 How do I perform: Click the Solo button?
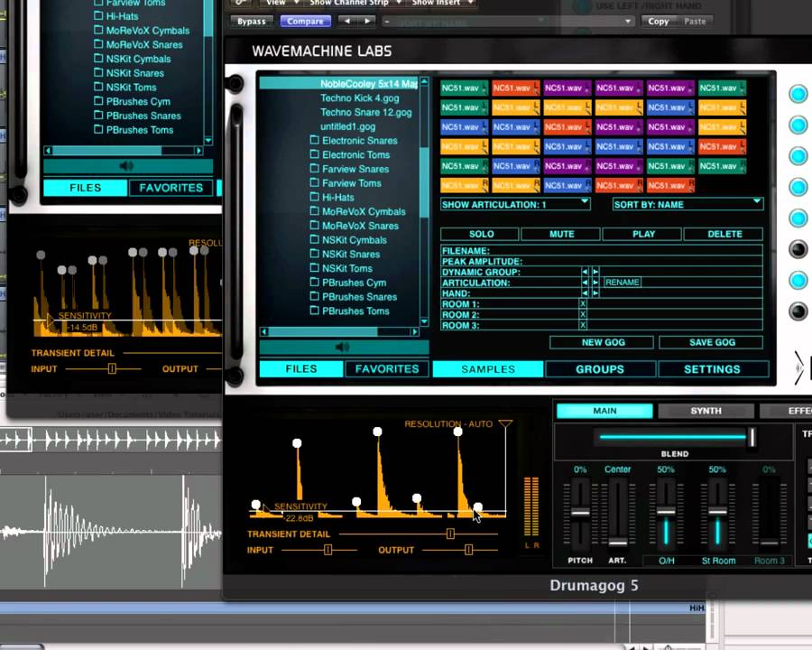[481, 235]
